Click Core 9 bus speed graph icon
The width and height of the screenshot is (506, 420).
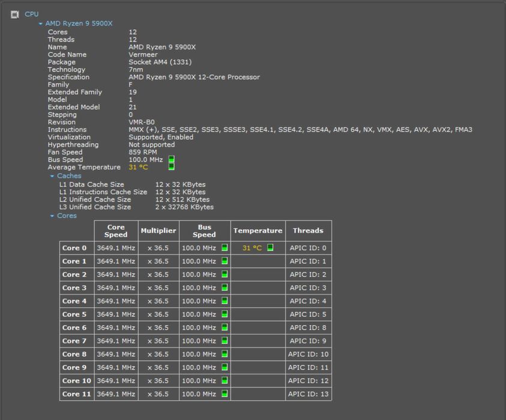pyautogui.click(x=224, y=367)
